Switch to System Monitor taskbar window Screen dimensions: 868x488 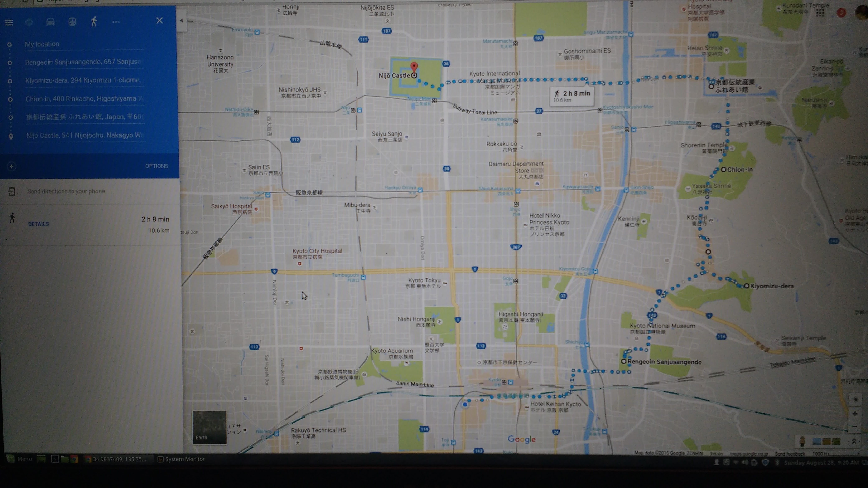click(181, 459)
